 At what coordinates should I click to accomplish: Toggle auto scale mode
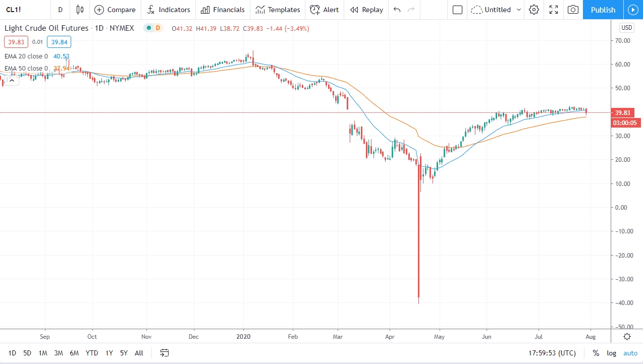click(x=630, y=353)
